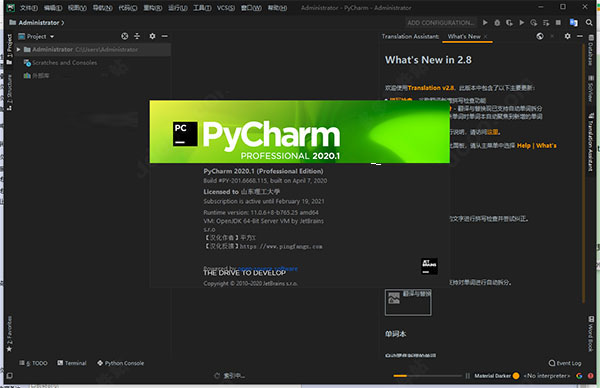The height and width of the screenshot is (388, 600).
Task: Click the Google translator icon in status bar
Action: point(579,376)
